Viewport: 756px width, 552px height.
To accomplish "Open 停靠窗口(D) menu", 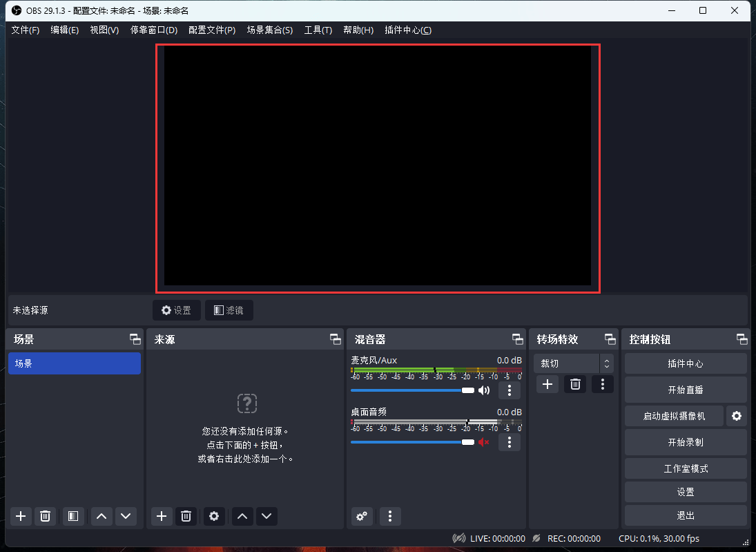I will click(x=154, y=30).
